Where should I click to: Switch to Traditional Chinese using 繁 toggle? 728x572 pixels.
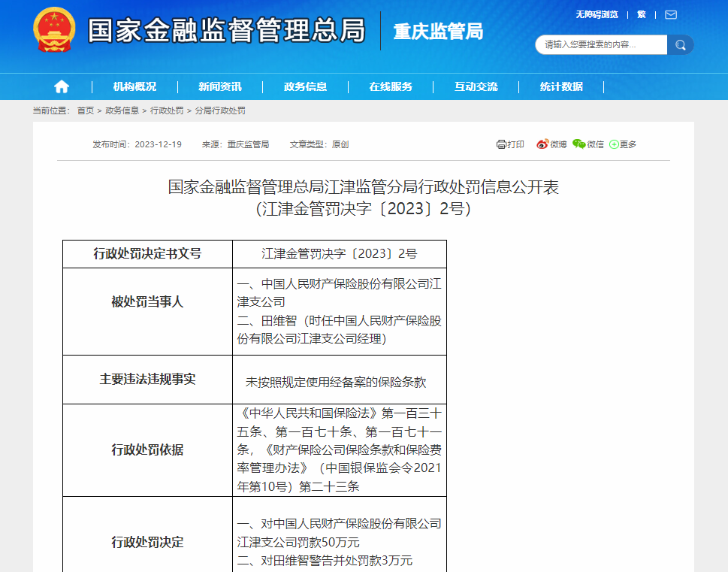[641, 14]
